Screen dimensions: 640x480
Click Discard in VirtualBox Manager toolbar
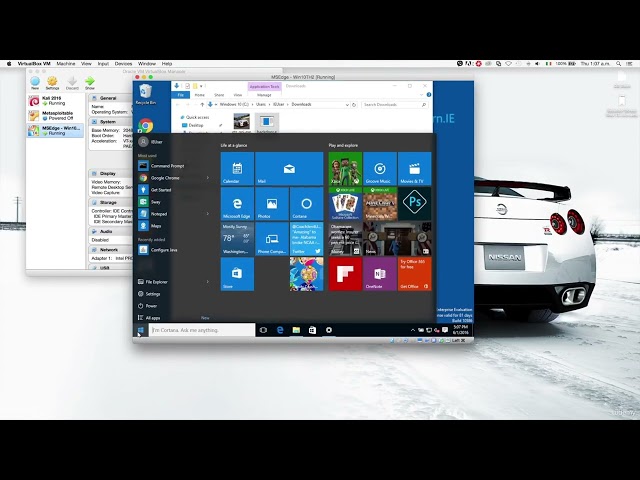tap(72, 83)
